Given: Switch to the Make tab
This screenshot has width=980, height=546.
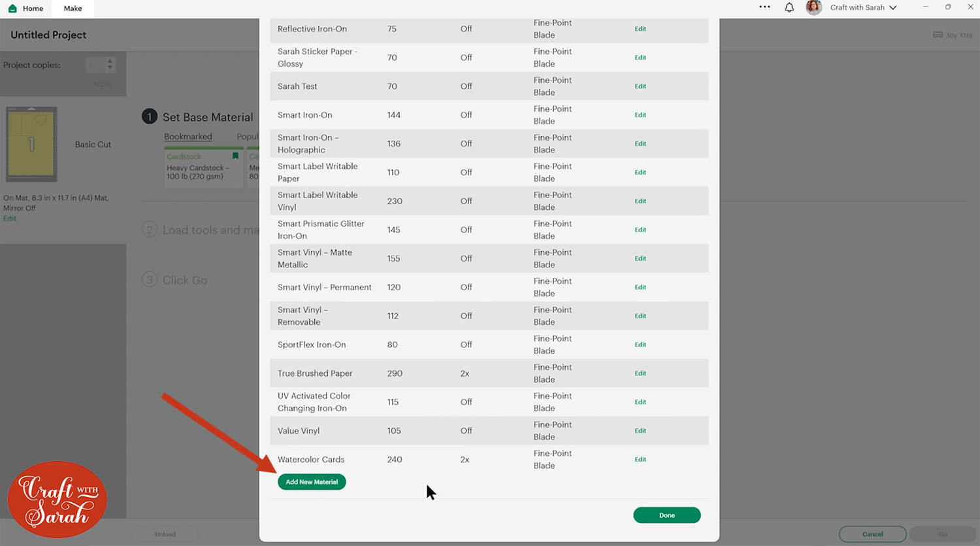Looking at the screenshot, I should point(73,9).
